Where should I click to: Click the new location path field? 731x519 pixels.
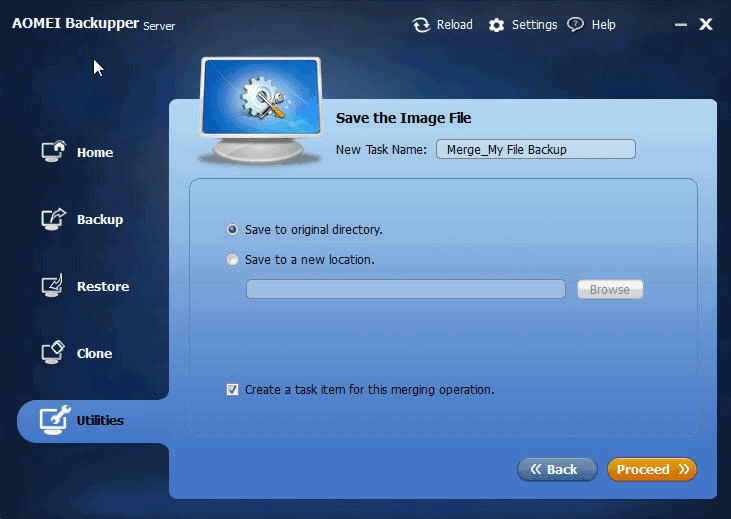pyautogui.click(x=406, y=289)
